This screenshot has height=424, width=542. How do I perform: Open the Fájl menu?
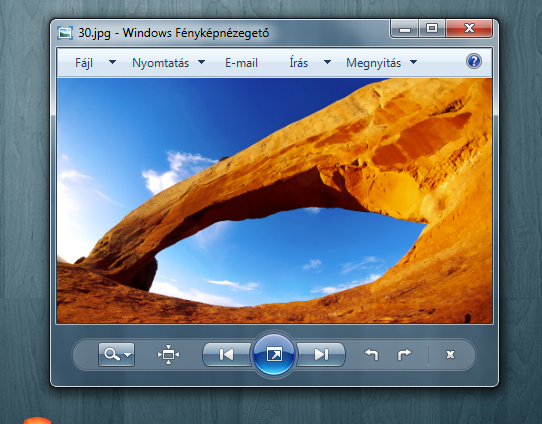pos(84,63)
